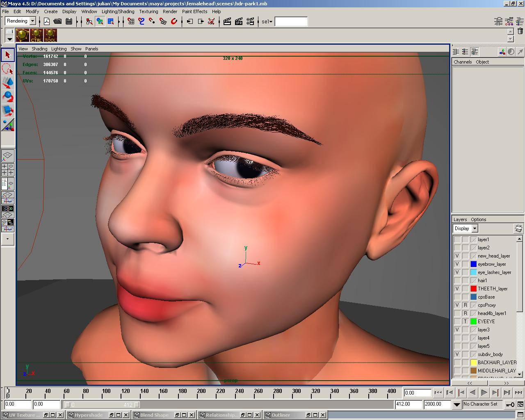Open Render Globals icon in status line
Image resolution: width=525 pixels, height=420 pixels.
[x=250, y=21]
